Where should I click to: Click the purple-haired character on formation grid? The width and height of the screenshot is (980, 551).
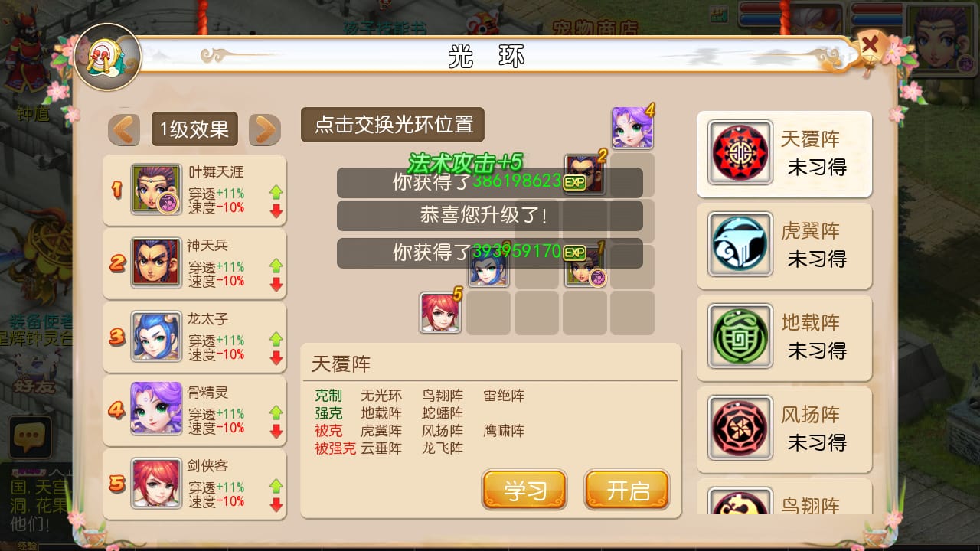coord(632,128)
